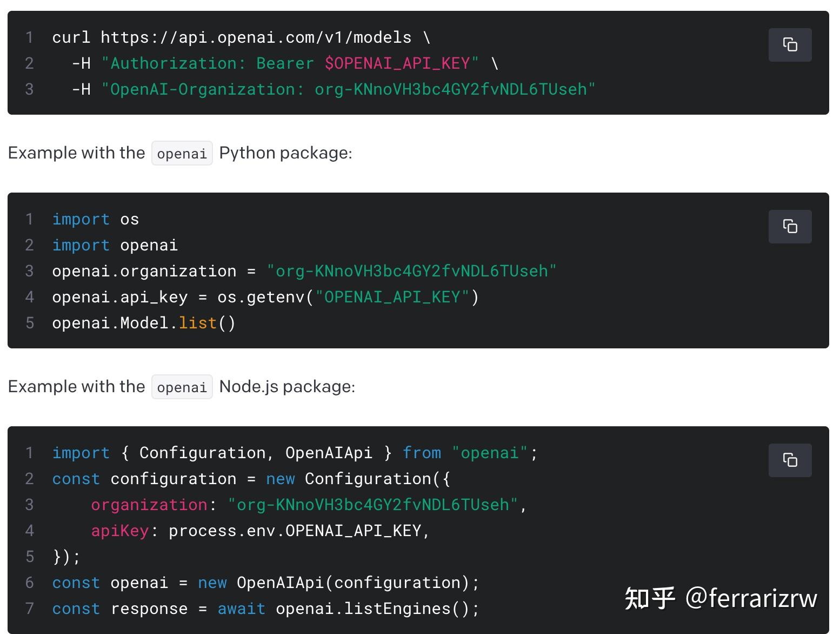Click the $OPENAI_API_KEY variable in curl
The width and height of the screenshot is (840, 634).
pyautogui.click(x=397, y=63)
